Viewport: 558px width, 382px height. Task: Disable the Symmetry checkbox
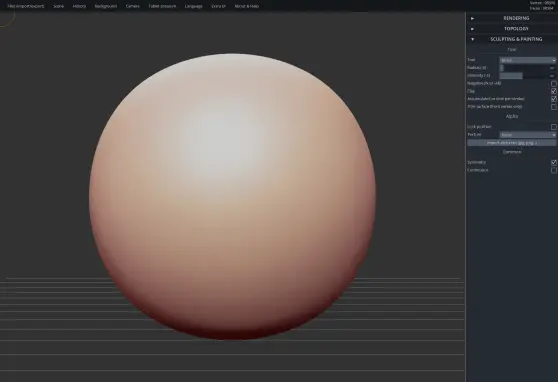[554, 162]
